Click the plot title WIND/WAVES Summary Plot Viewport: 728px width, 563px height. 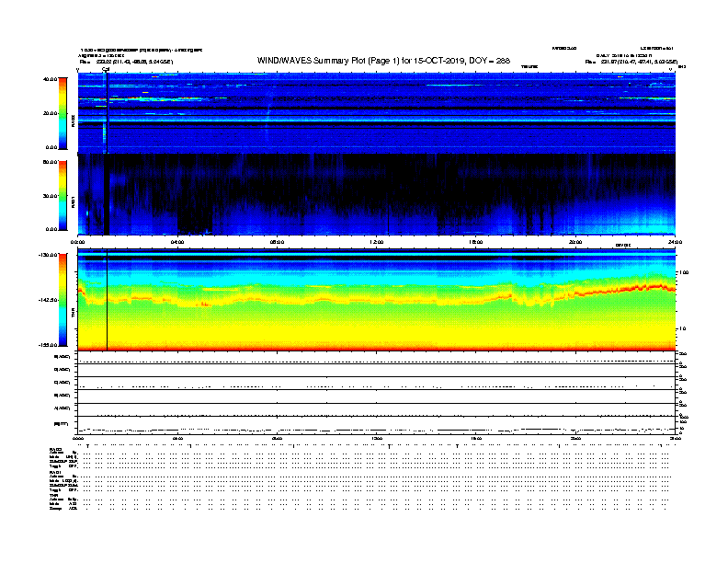pyautogui.click(x=383, y=60)
